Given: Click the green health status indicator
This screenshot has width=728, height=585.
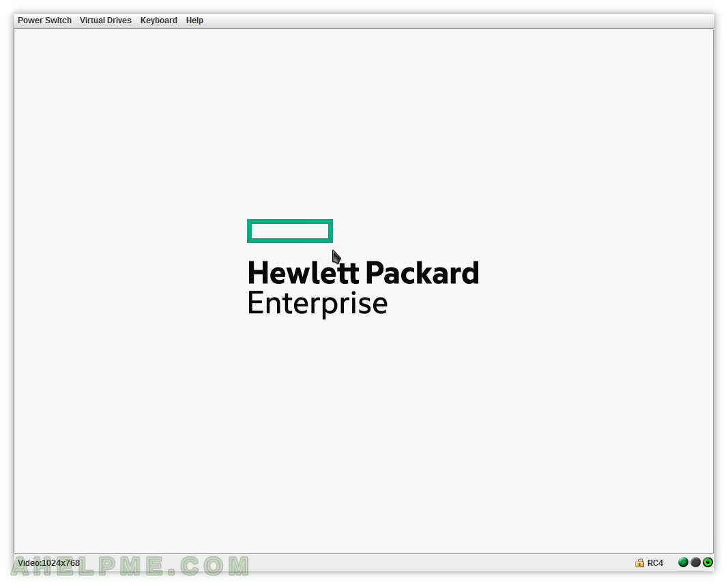Looking at the screenshot, I should click(683, 562).
